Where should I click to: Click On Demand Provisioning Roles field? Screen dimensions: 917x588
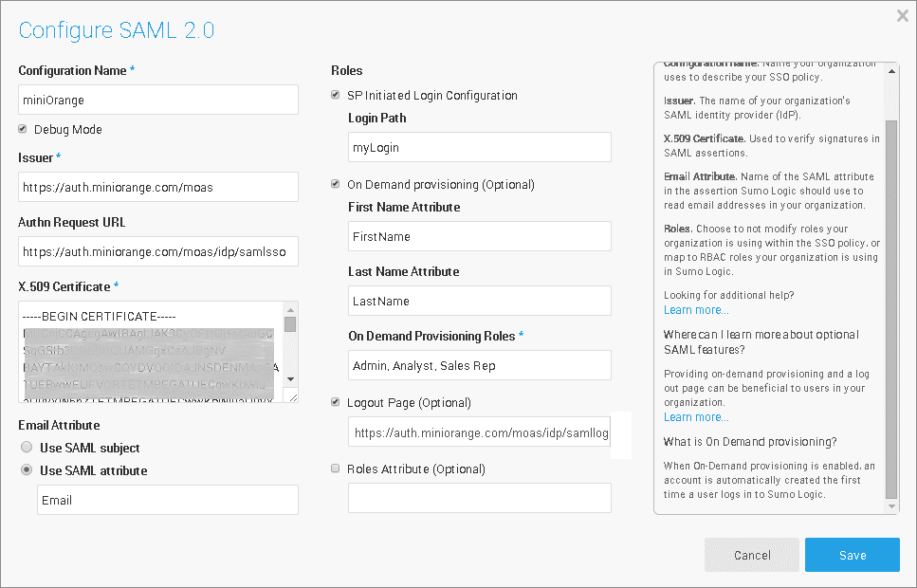[x=480, y=365]
